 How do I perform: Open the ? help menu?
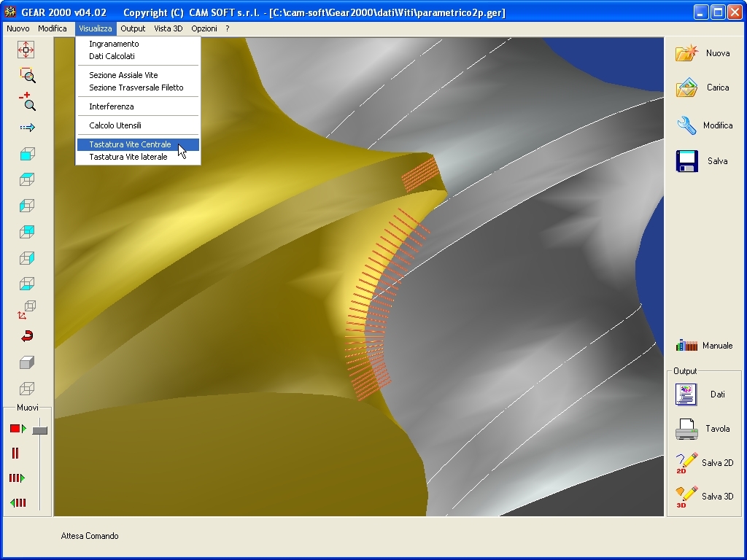pos(228,28)
